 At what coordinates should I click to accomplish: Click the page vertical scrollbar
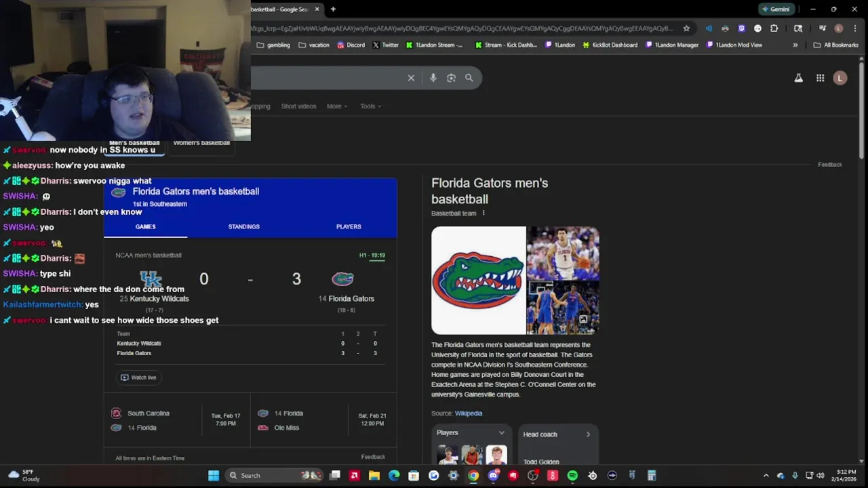coord(863,112)
